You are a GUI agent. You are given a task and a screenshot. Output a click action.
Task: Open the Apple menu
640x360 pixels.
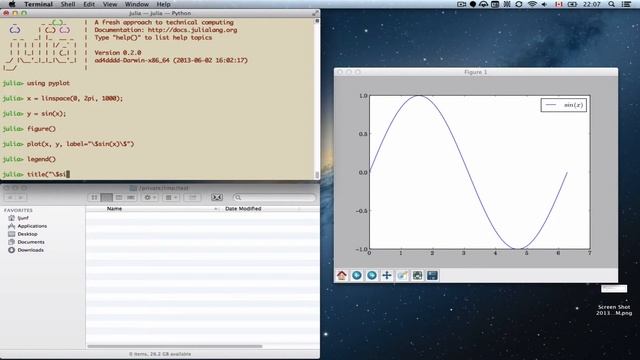12,4
